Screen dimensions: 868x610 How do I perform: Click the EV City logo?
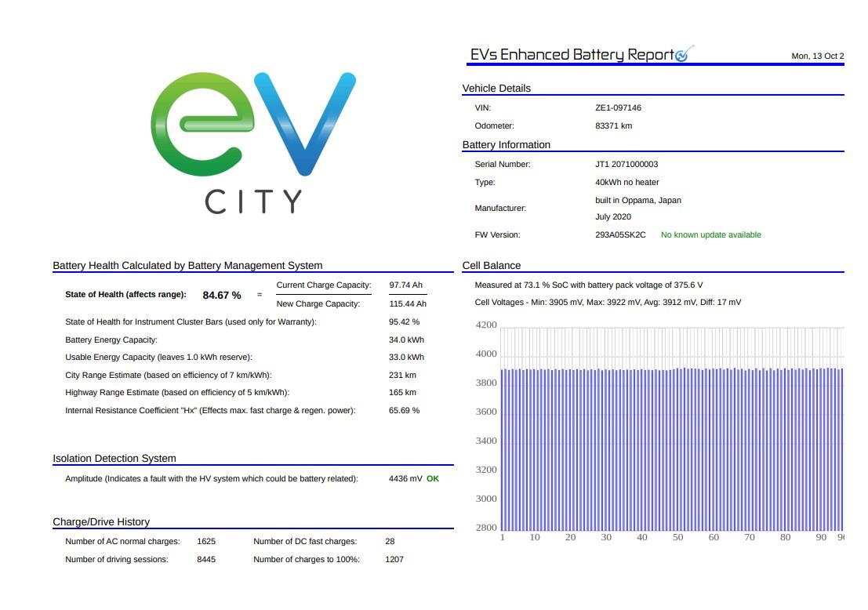click(x=252, y=143)
